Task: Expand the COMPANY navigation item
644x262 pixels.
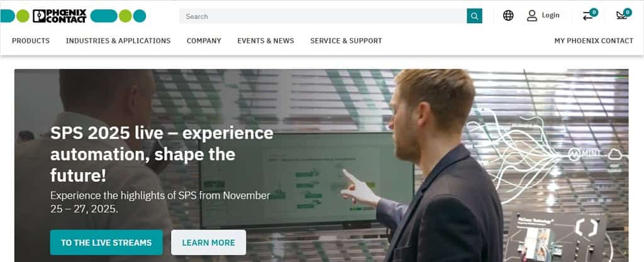Action: point(204,41)
